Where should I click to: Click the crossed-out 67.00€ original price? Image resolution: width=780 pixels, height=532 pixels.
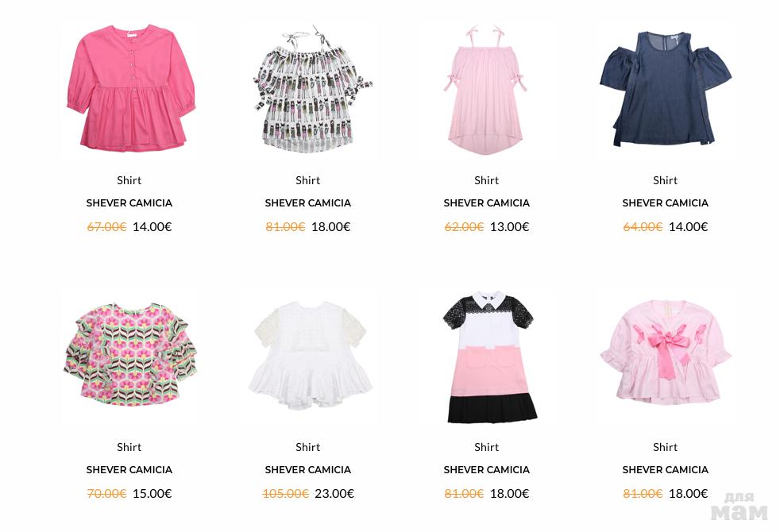click(106, 227)
